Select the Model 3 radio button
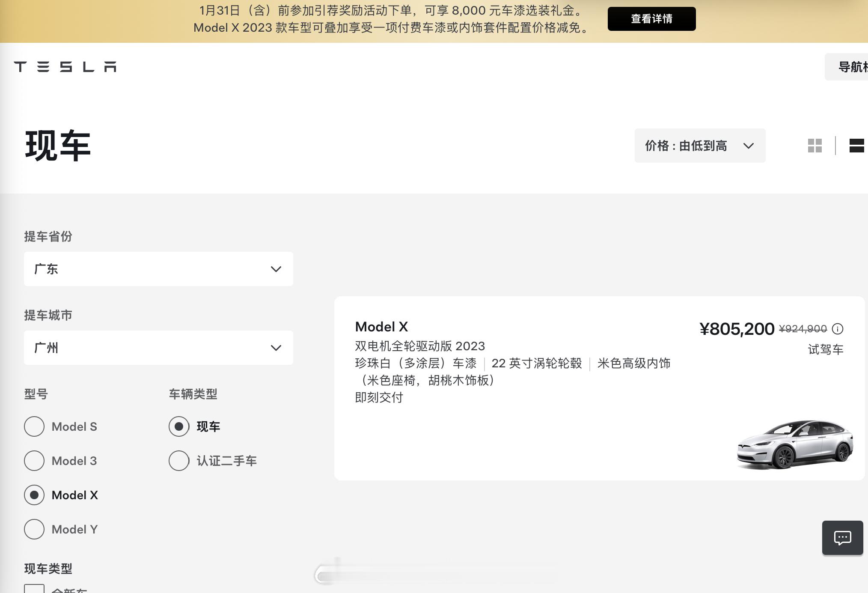This screenshot has width=868, height=593. click(34, 461)
